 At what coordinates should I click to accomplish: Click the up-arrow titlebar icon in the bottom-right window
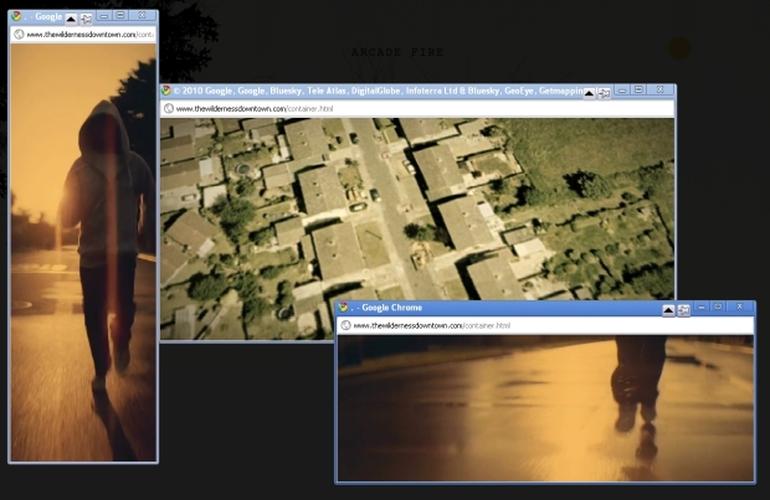click(x=668, y=310)
